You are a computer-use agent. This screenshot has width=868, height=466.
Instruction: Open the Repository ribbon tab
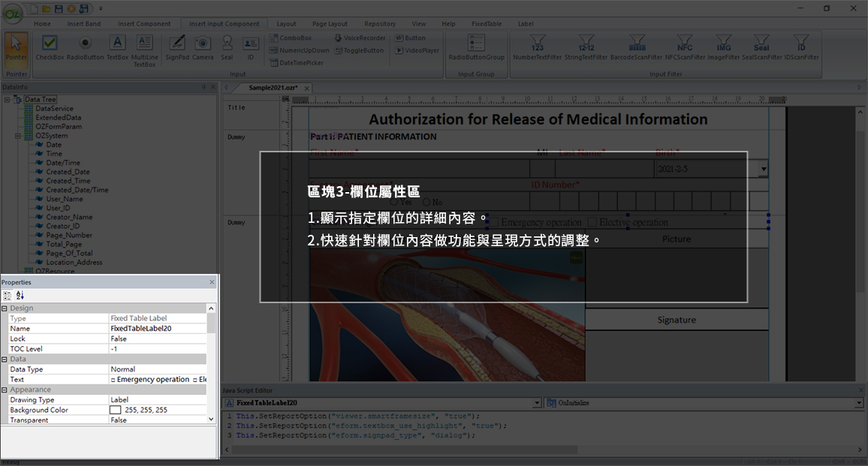[x=380, y=23]
